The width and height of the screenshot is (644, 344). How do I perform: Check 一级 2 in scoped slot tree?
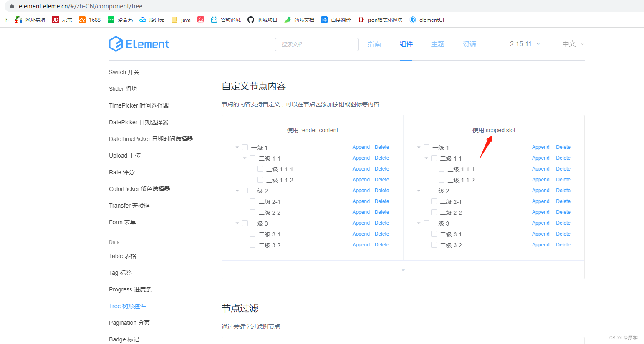pyautogui.click(x=427, y=191)
